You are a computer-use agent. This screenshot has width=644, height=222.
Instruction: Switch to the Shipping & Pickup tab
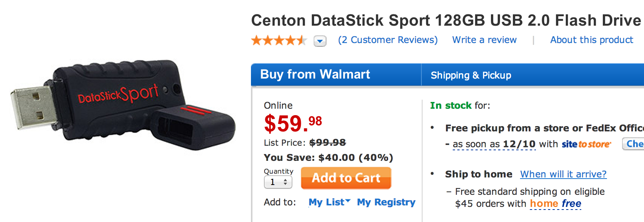tap(471, 76)
